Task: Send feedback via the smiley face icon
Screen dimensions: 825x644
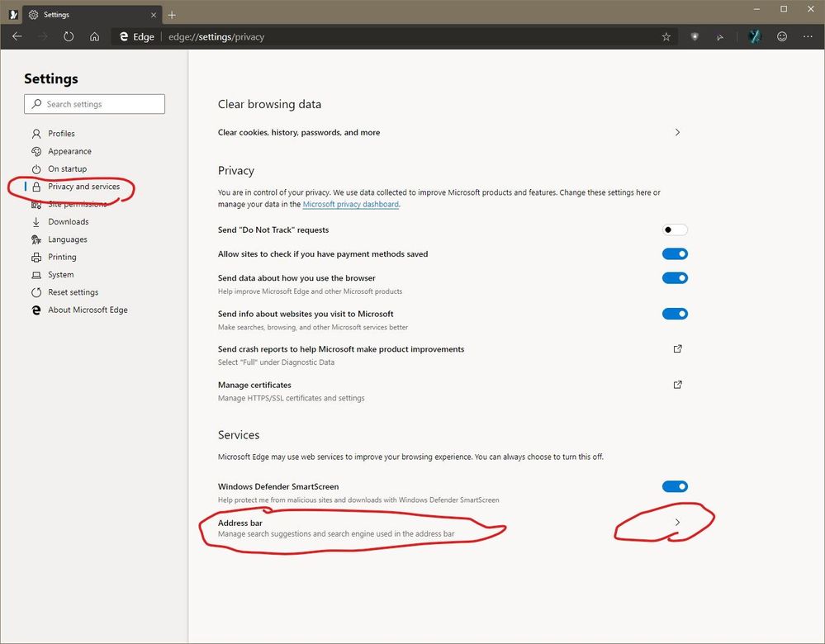Action: point(782,36)
